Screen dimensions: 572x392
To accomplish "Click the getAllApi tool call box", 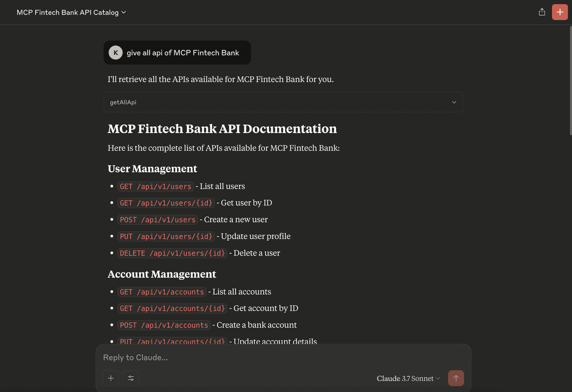I will tap(283, 102).
